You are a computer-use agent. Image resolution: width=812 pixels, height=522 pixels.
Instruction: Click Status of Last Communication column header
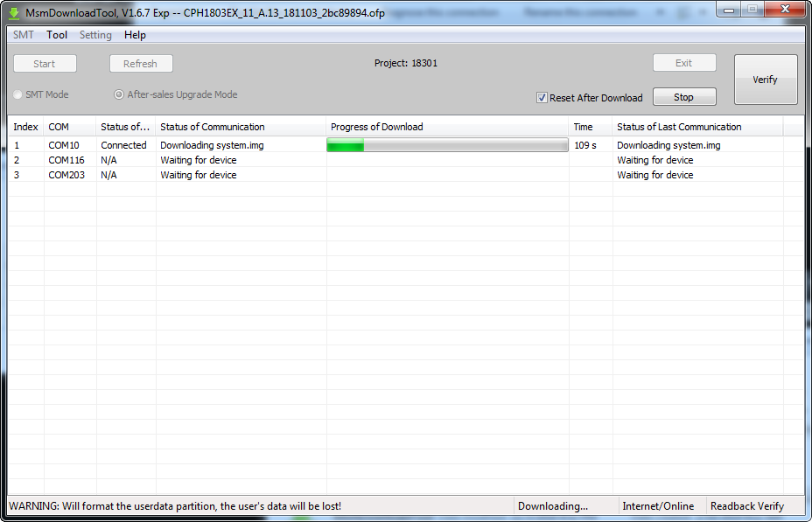pyautogui.click(x=697, y=127)
